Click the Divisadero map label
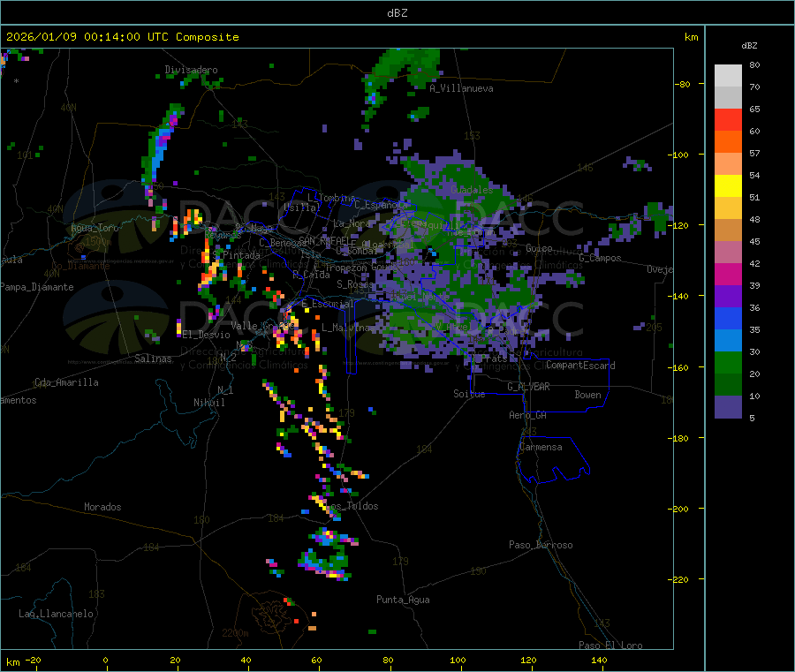The width and height of the screenshot is (795, 672). tap(191, 70)
